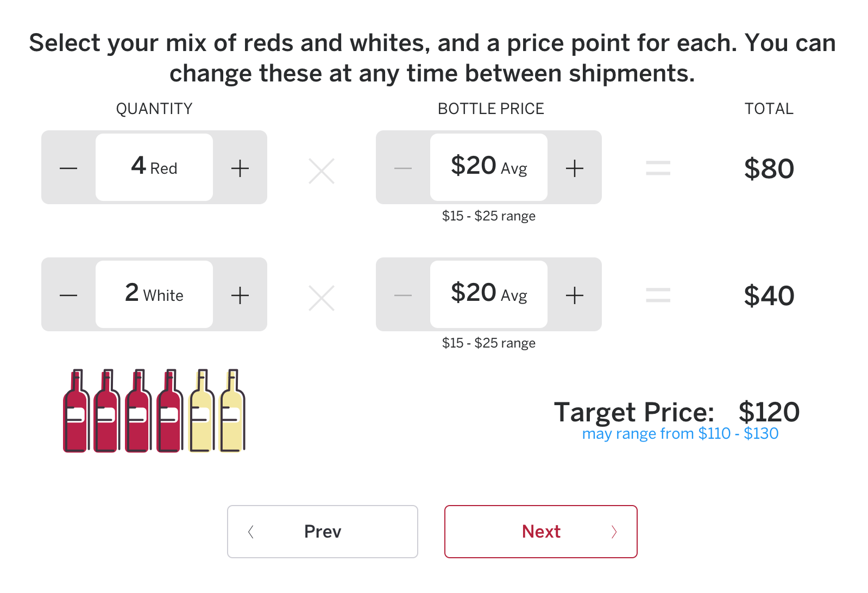The width and height of the screenshot is (868, 593).
Task: Select the 4 Red quantity field
Action: [154, 167]
